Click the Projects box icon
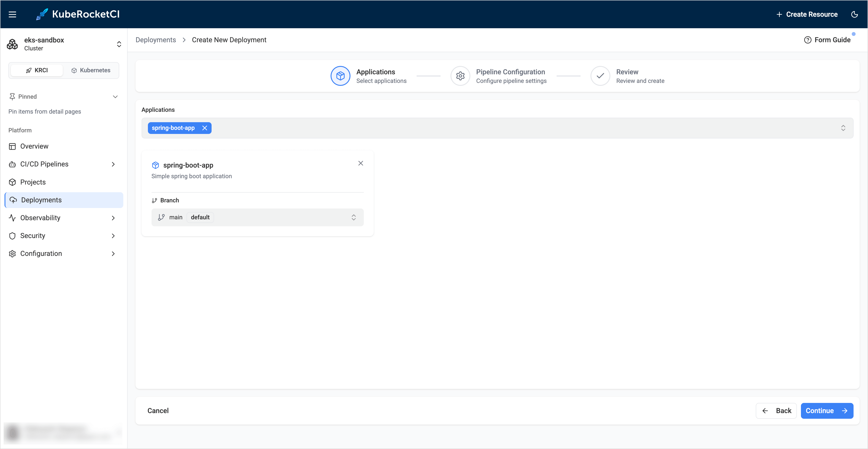 (12, 182)
